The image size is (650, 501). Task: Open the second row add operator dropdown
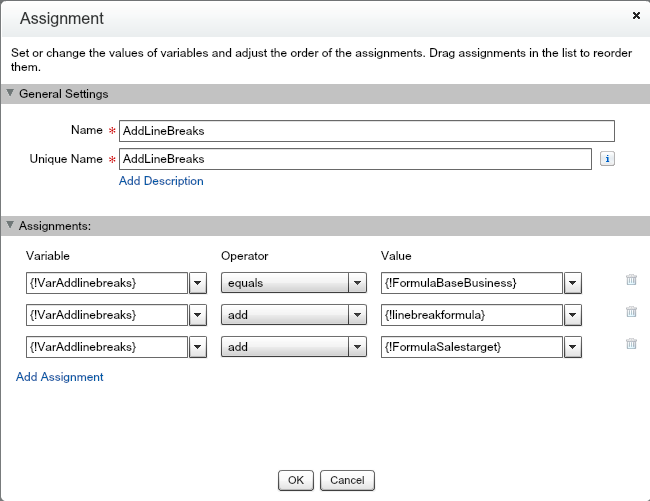(x=358, y=315)
